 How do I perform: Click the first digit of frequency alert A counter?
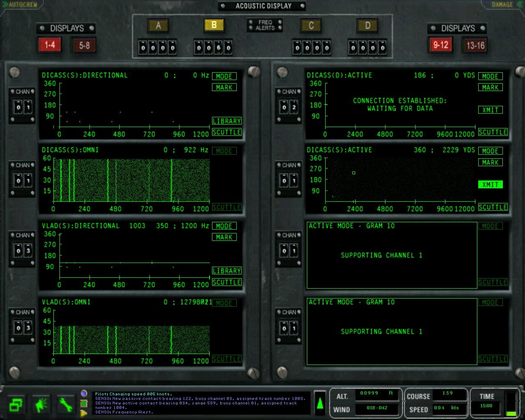(x=143, y=48)
